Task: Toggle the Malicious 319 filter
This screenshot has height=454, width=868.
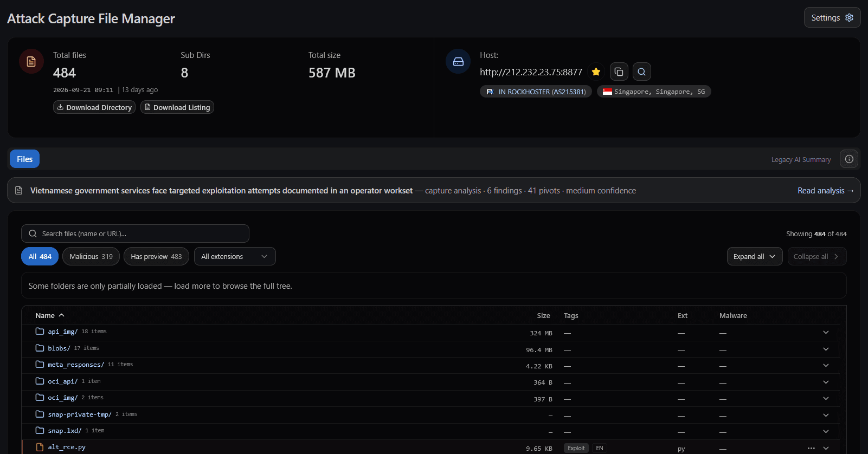Action: (91, 256)
